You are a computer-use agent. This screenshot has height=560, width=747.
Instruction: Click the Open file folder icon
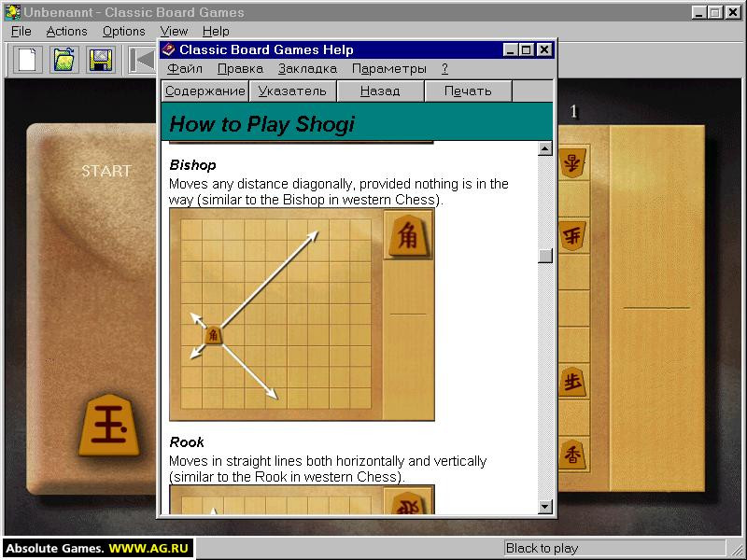coord(64,60)
